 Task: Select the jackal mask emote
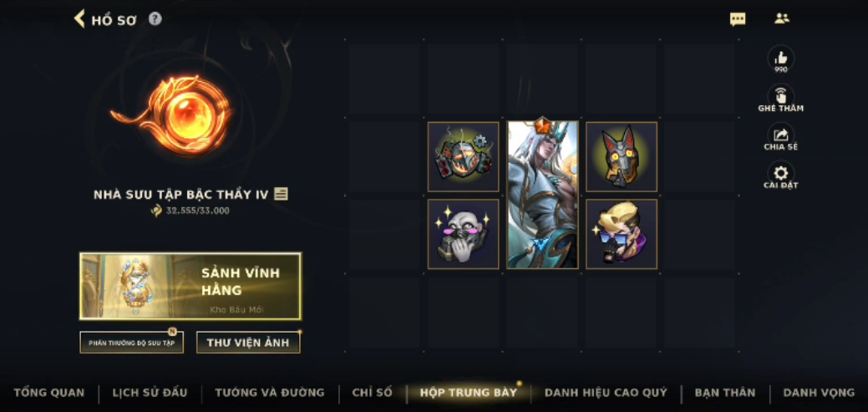coord(622,157)
